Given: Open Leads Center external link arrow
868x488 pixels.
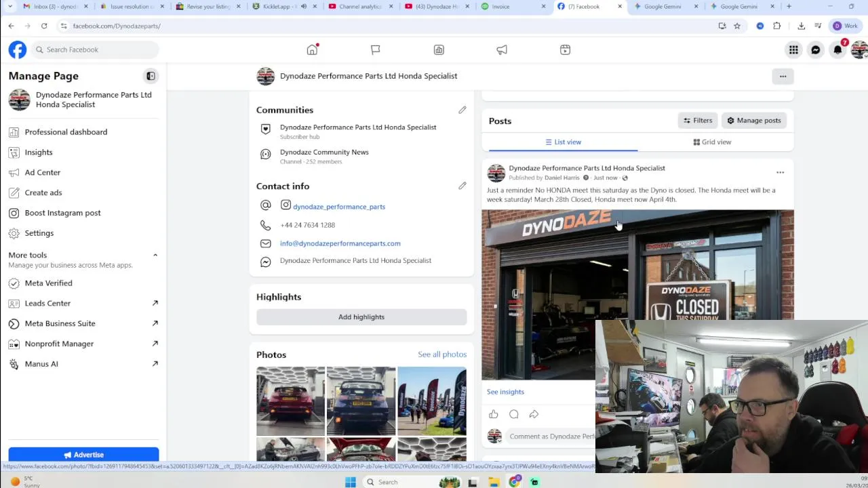Looking at the screenshot, I should coord(155,303).
